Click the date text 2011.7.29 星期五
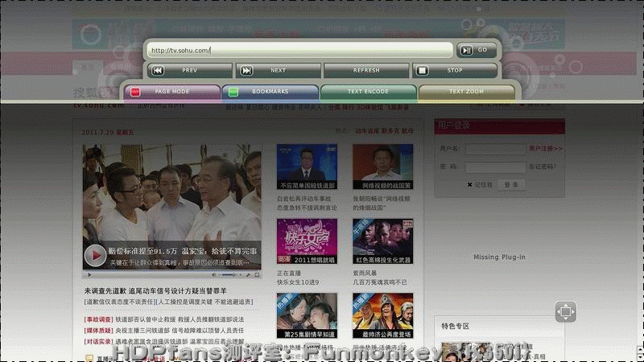Viewport: 644px width, 362px height. (108, 132)
